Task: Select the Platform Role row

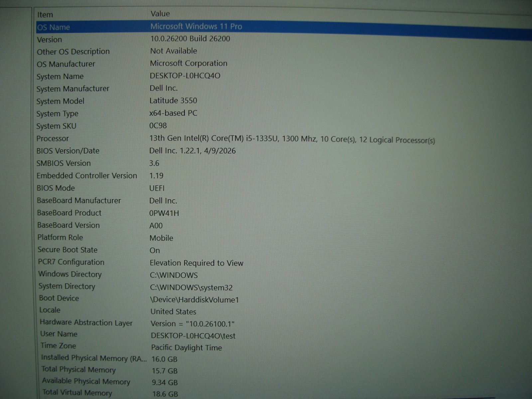Action: (60, 237)
